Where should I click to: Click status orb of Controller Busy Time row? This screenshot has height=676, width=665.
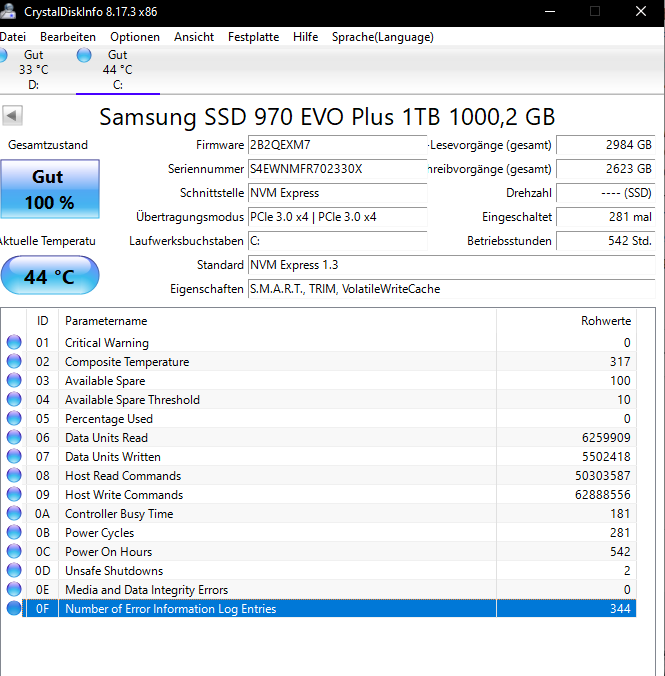point(14,513)
